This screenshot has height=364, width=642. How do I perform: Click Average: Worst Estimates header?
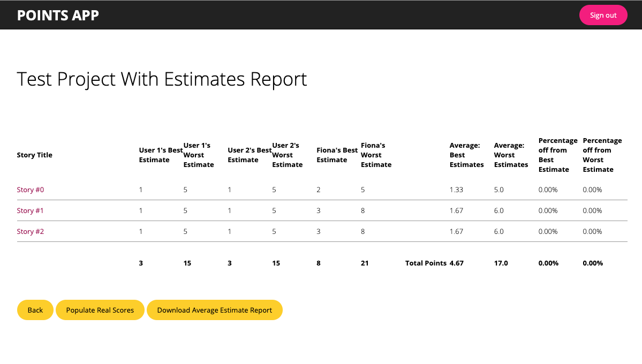pos(511,155)
